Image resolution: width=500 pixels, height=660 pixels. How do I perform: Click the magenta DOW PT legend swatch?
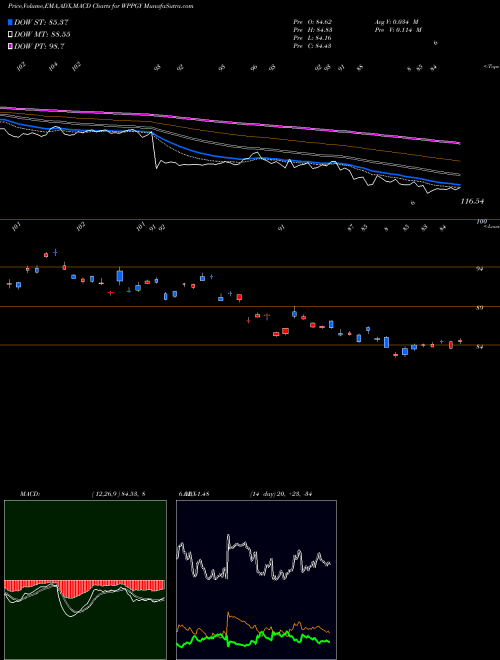click(x=10, y=47)
